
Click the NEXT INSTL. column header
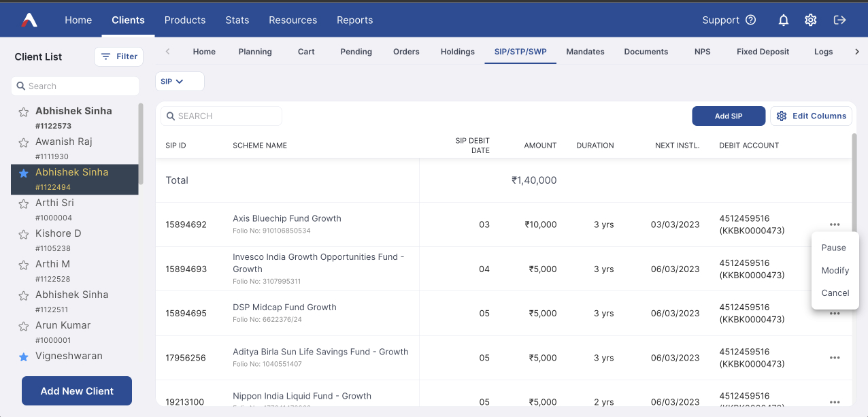click(677, 146)
